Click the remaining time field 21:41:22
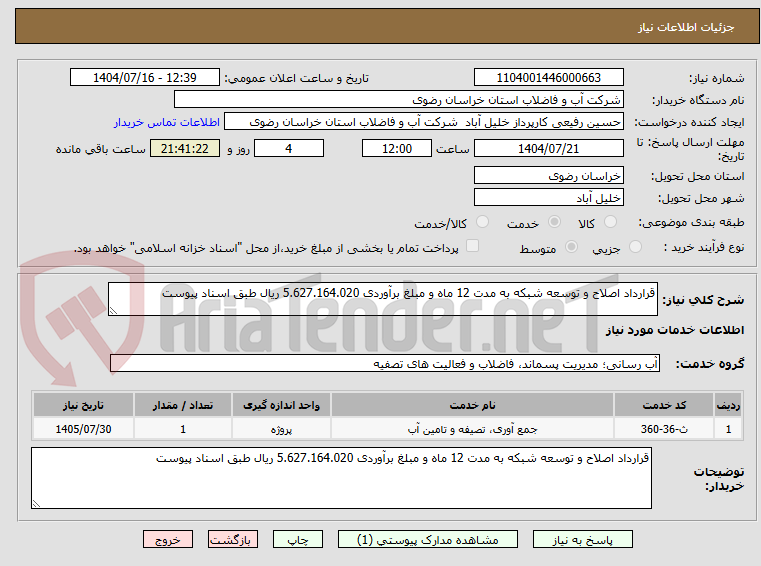 185,149
